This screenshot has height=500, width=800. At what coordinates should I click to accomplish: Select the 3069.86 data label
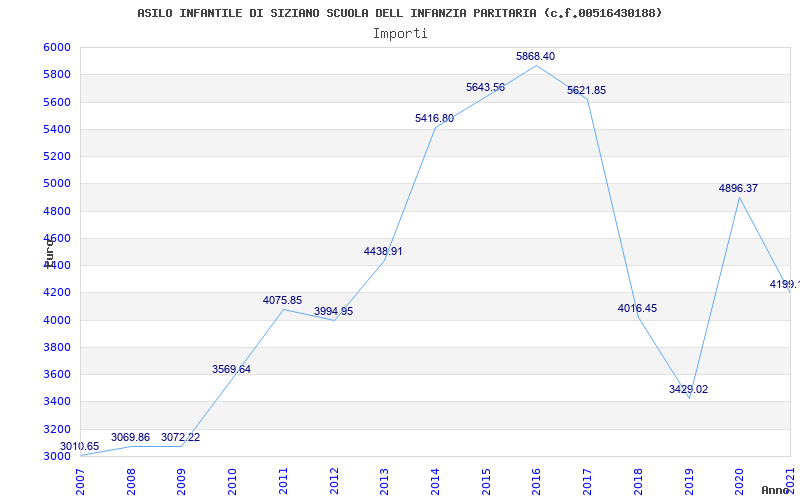click(131, 437)
